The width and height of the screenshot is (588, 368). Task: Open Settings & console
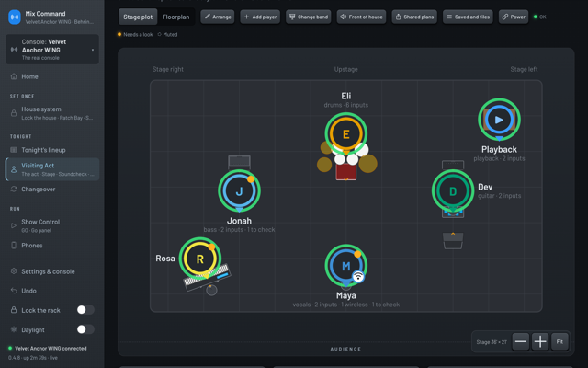[52, 271]
